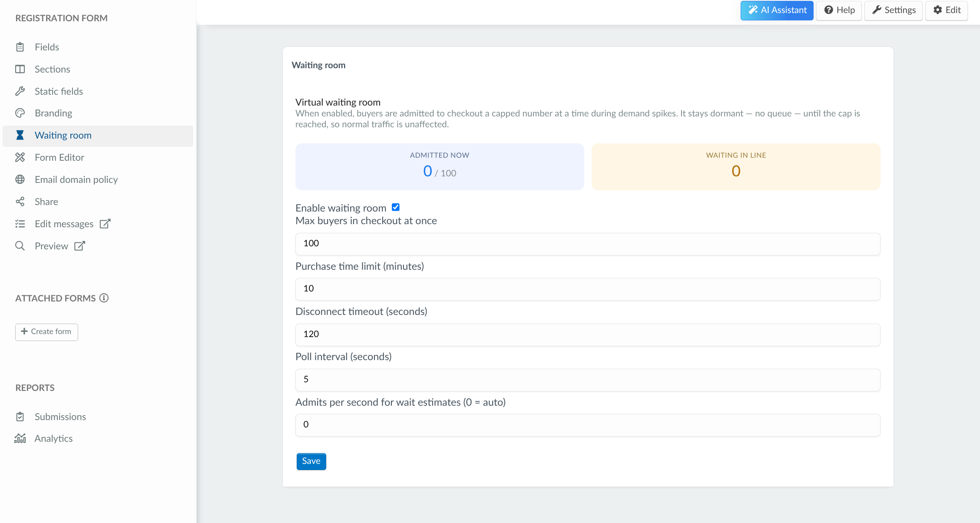Open Form Editor from the sidebar
Image resolution: width=980 pixels, height=523 pixels.
pyautogui.click(x=98, y=157)
